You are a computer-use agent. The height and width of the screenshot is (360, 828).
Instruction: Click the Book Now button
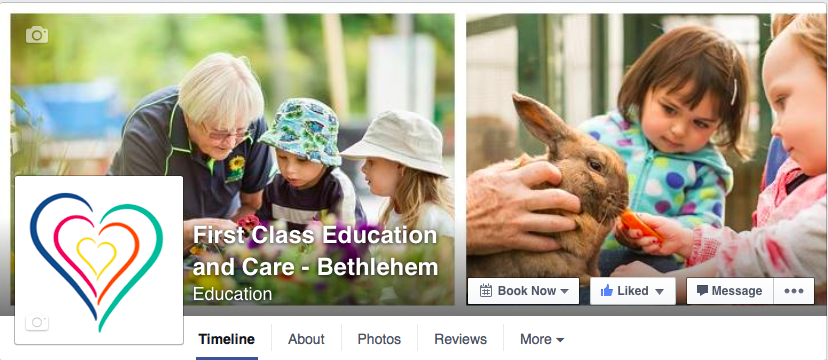point(523,291)
